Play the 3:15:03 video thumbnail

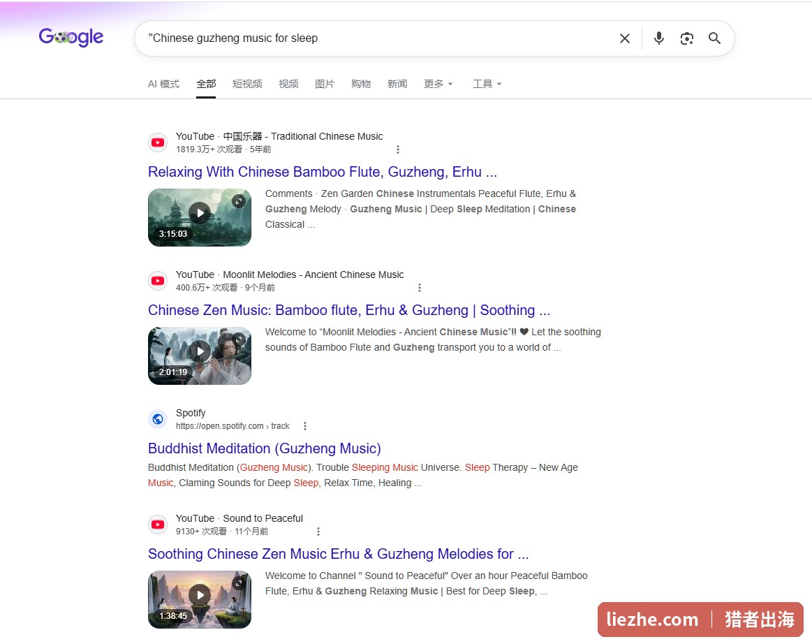[x=200, y=218]
